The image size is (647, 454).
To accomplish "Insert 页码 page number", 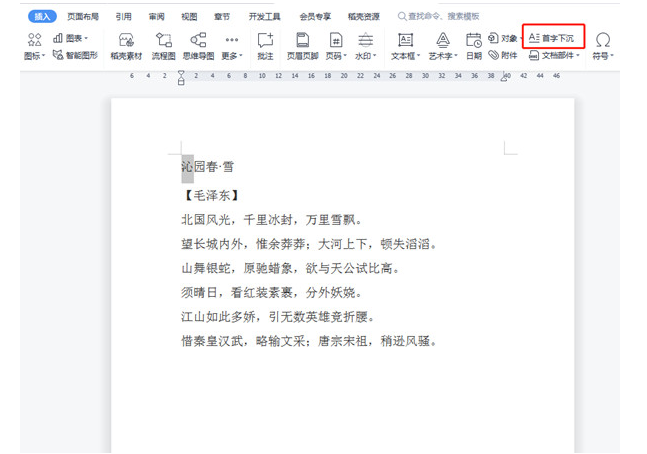I will click(x=336, y=47).
